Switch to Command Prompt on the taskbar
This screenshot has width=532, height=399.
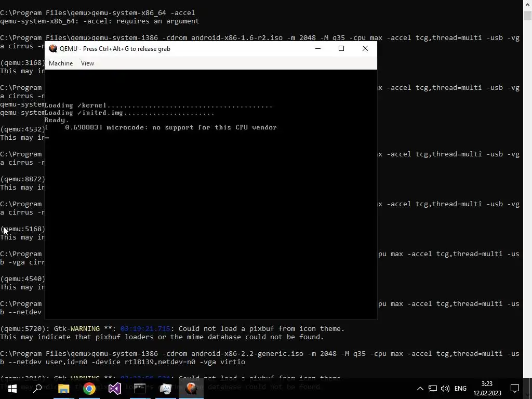click(x=140, y=389)
